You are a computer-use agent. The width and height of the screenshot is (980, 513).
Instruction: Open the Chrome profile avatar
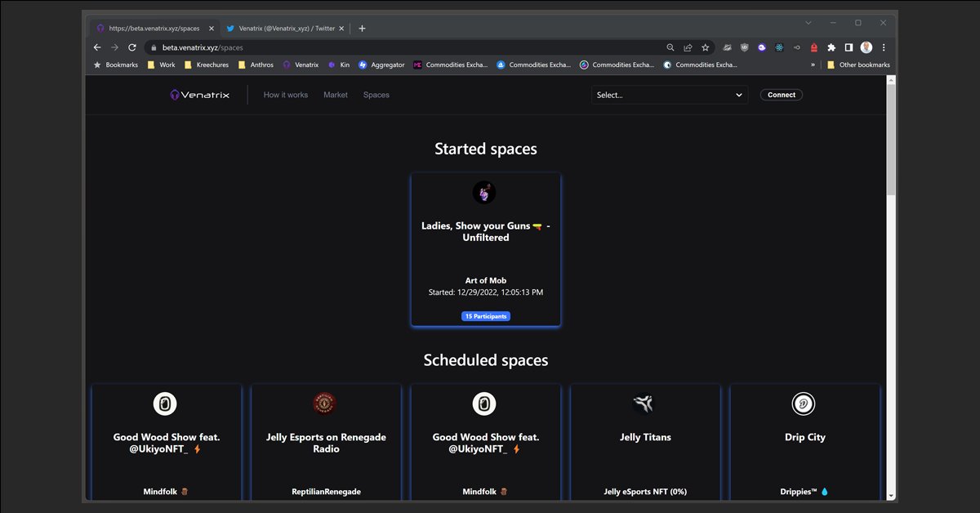click(866, 47)
